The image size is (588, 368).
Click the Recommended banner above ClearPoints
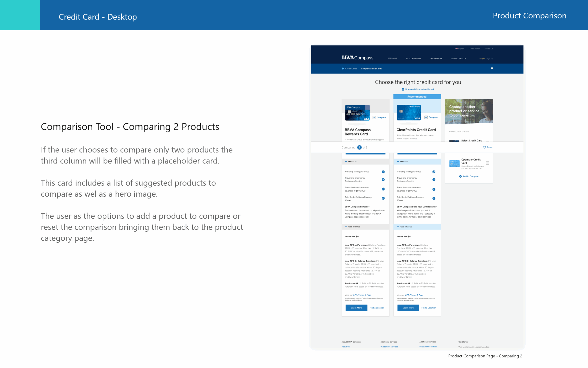coord(417,97)
